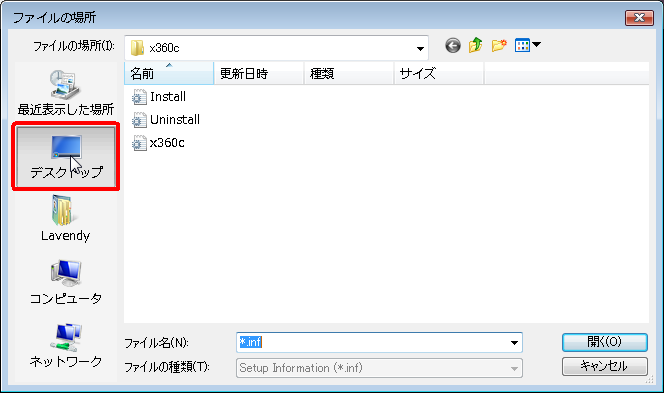Click the x360c file name in list
This screenshot has width=664, height=393.
167,143
